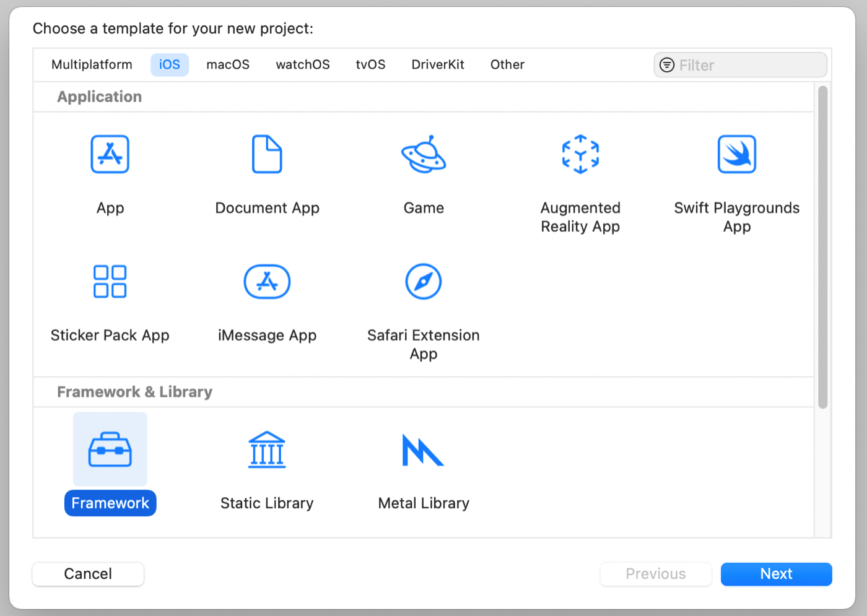
Task: Switch to the Multiplatform tab
Action: 92,64
